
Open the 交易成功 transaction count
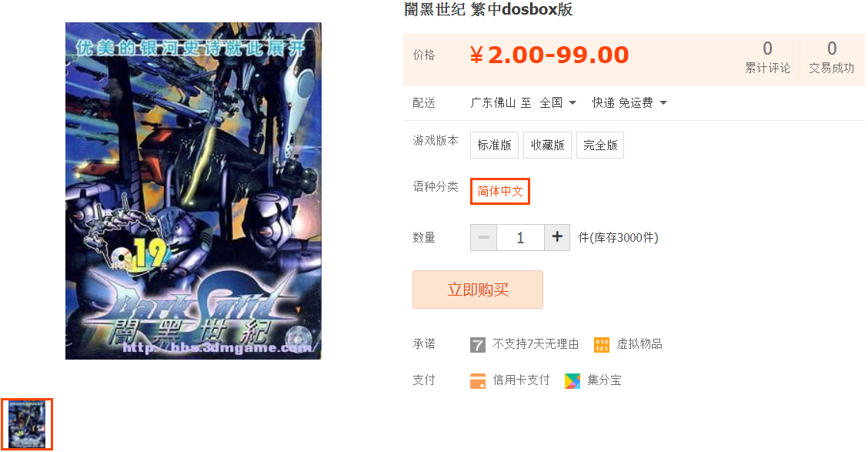tap(832, 57)
